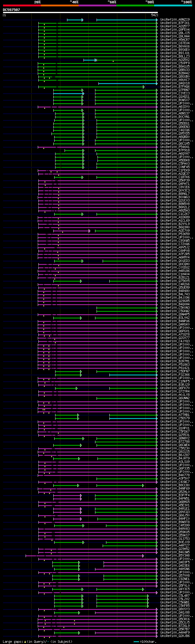Select the UniRef100_B7FHQ6 label
Screen dimensions: 195x644
click(175, 87)
